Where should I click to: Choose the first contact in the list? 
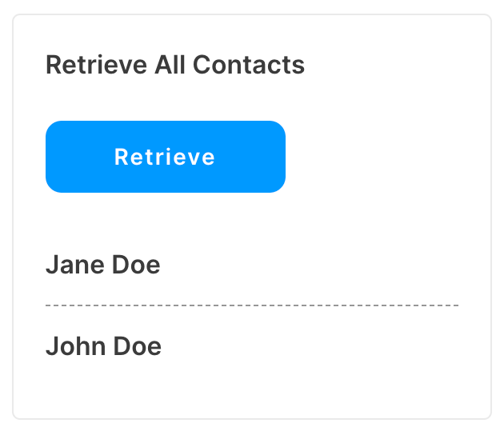pos(103,265)
